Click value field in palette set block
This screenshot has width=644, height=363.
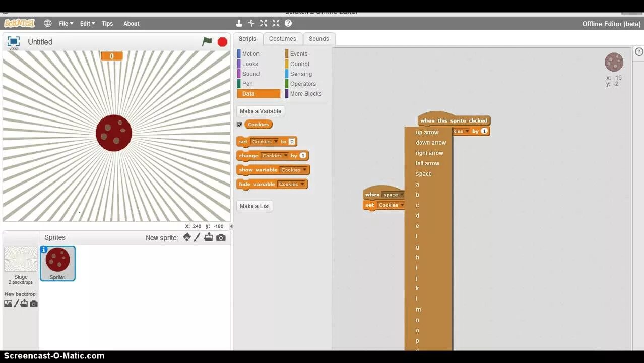[x=292, y=142]
